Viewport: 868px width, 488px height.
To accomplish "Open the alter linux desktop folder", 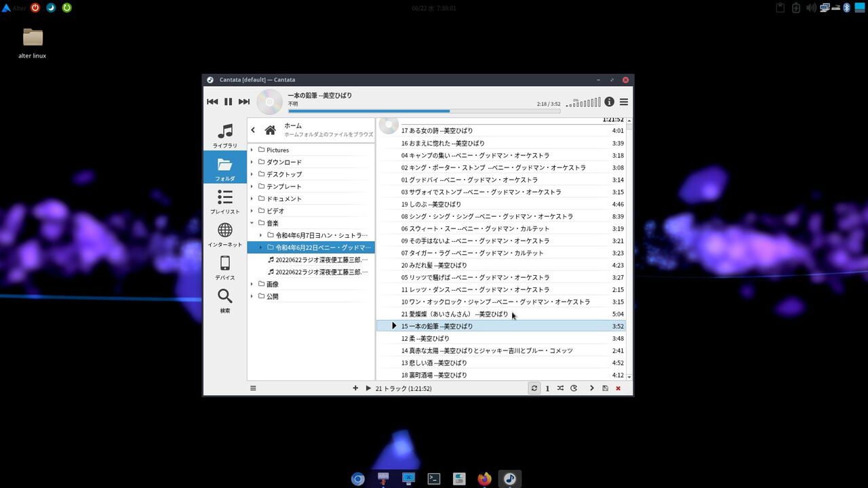I will pos(33,43).
